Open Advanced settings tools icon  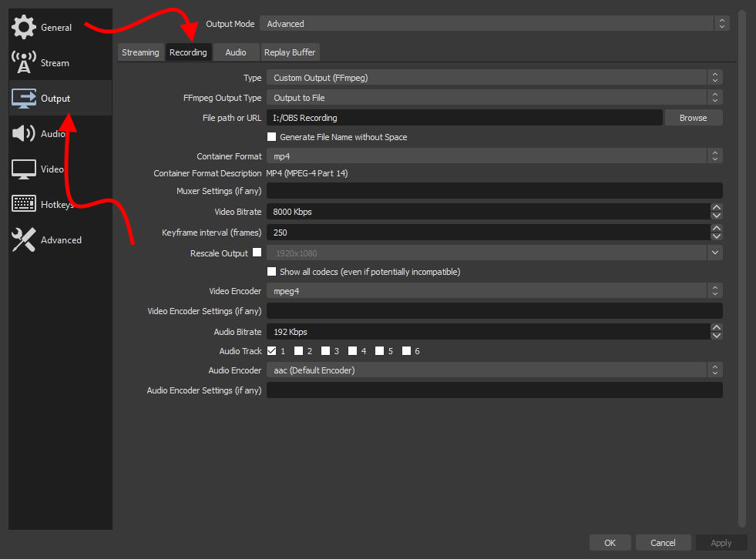[x=24, y=239]
